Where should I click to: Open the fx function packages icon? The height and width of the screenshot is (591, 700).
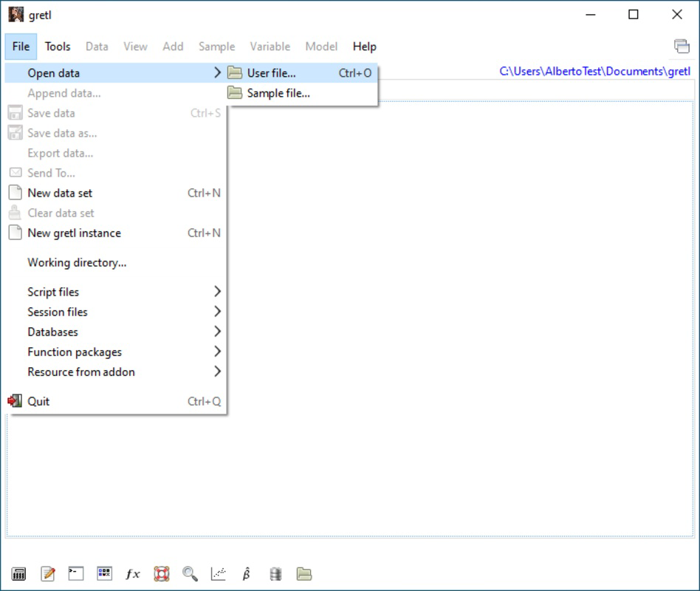tap(133, 573)
